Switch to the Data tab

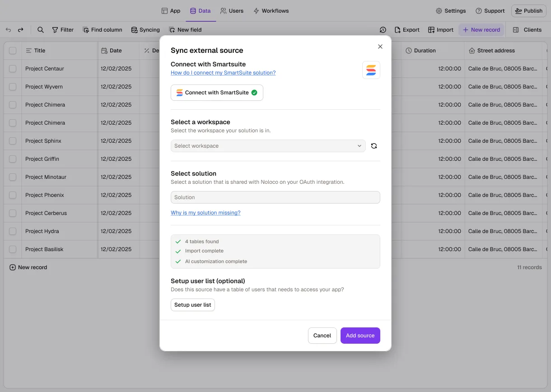click(200, 11)
